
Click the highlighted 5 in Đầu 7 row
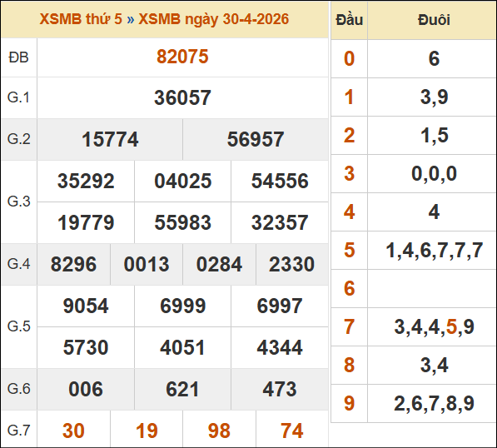click(451, 326)
